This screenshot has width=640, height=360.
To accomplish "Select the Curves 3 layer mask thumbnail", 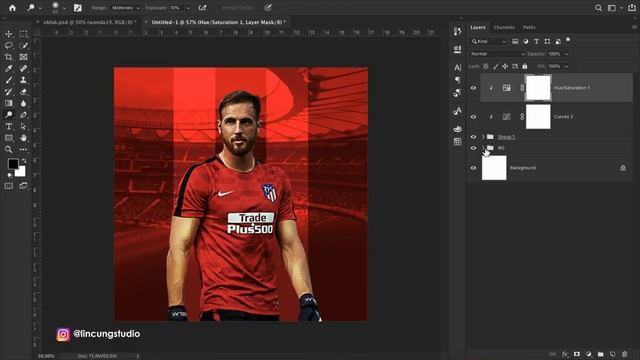I will coord(538,117).
